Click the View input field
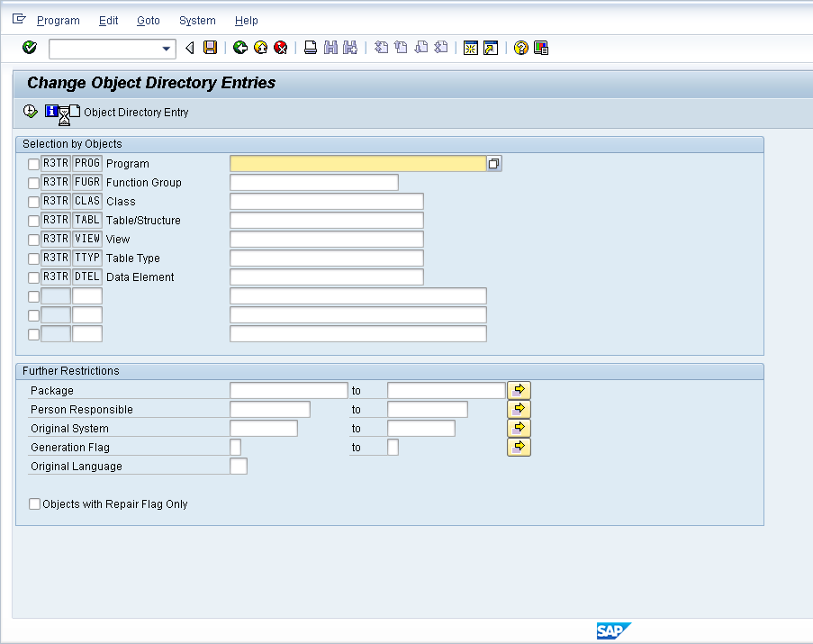This screenshot has height=644, width=813. [327, 239]
